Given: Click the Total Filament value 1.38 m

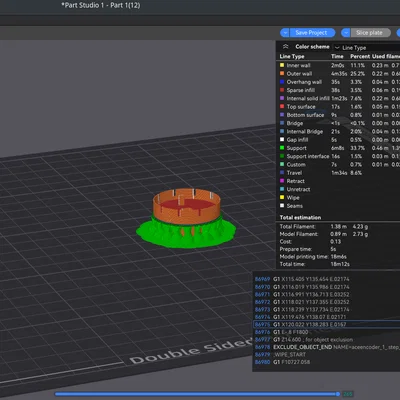Looking at the screenshot, I should point(338,227).
